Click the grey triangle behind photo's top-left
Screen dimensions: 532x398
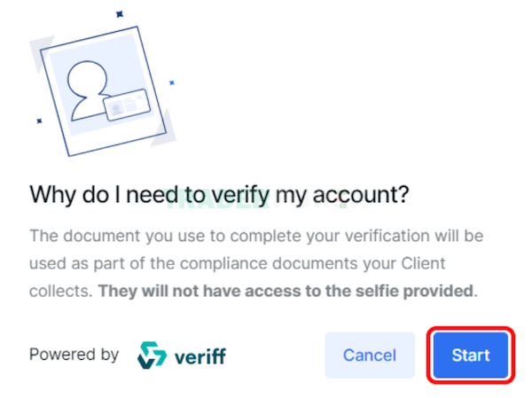pyautogui.click(x=38, y=51)
